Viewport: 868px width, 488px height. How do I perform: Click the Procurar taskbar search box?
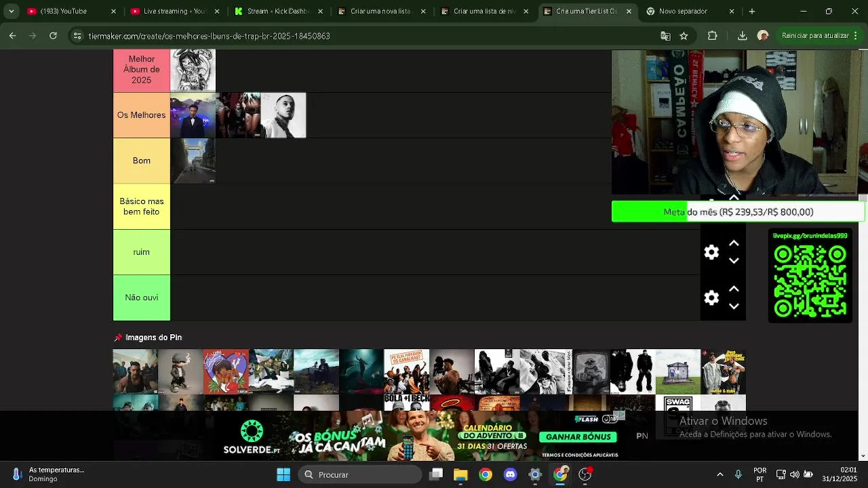(360, 474)
